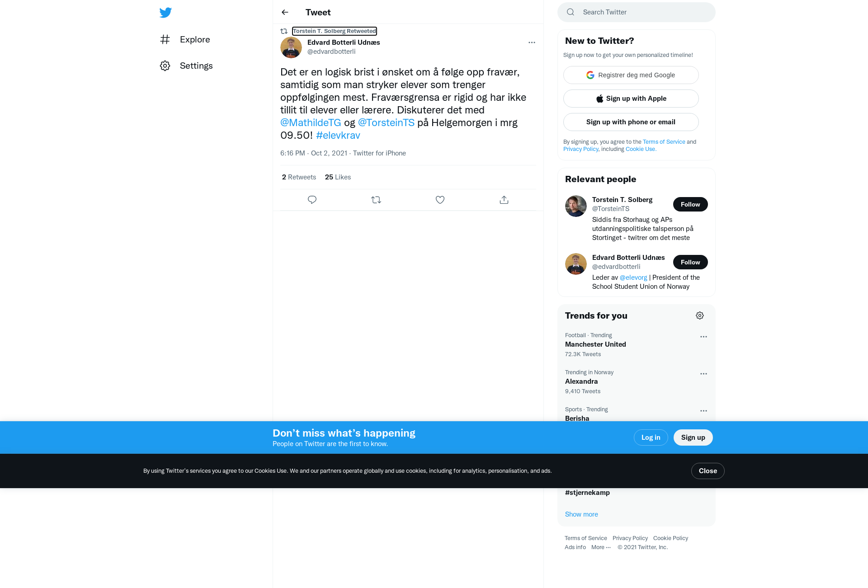Like the tweet with the heart icon
Screen dimensions: 868x588
pos(440,200)
